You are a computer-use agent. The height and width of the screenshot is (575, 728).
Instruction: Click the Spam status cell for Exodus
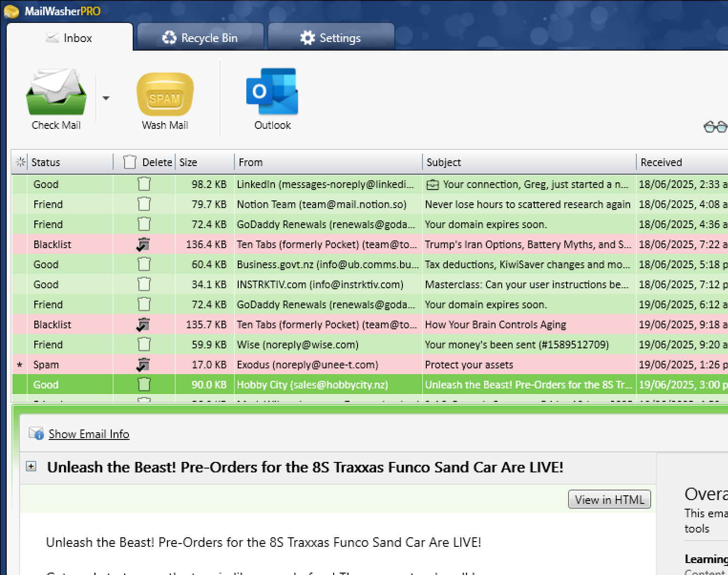click(71, 365)
